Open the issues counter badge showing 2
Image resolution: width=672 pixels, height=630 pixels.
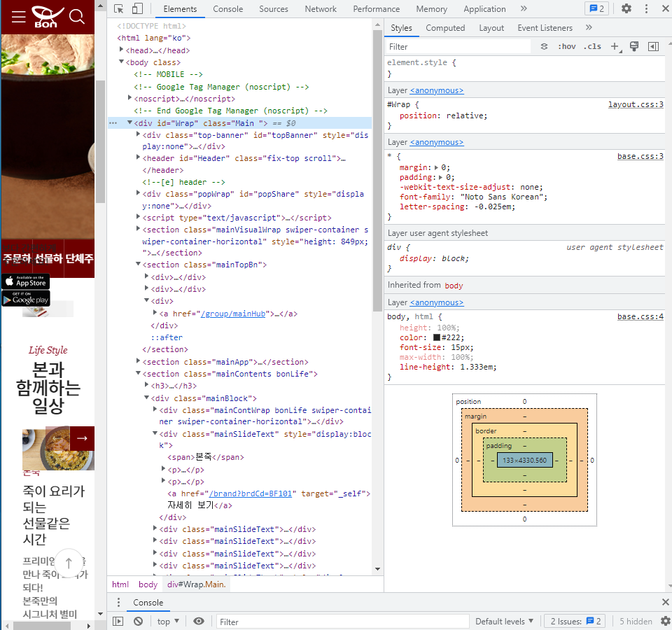click(x=596, y=8)
